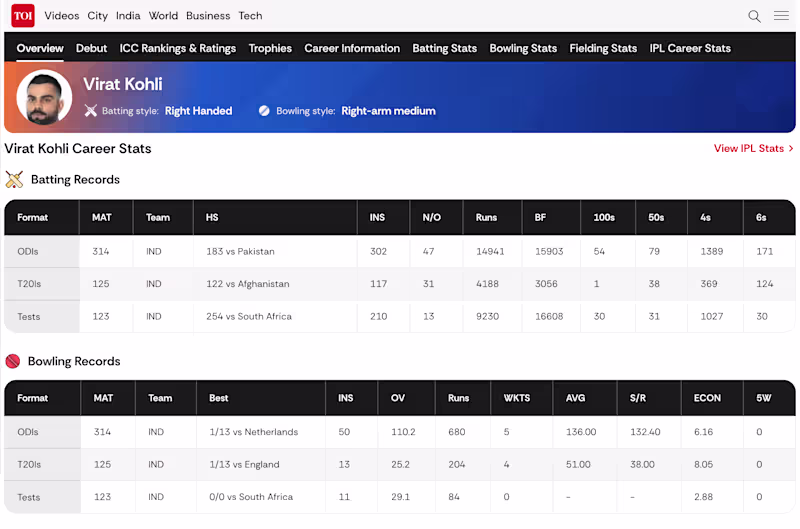Screen dimensions: 800x529
Task: Click the HS column header in batting table
Action: (x=212, y=217)
